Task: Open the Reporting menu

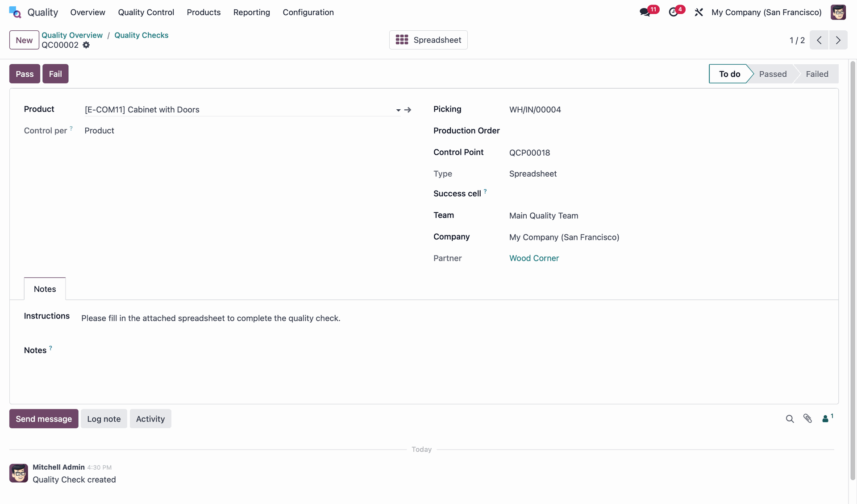Action: pyautogui.click(x=251, y=12)
